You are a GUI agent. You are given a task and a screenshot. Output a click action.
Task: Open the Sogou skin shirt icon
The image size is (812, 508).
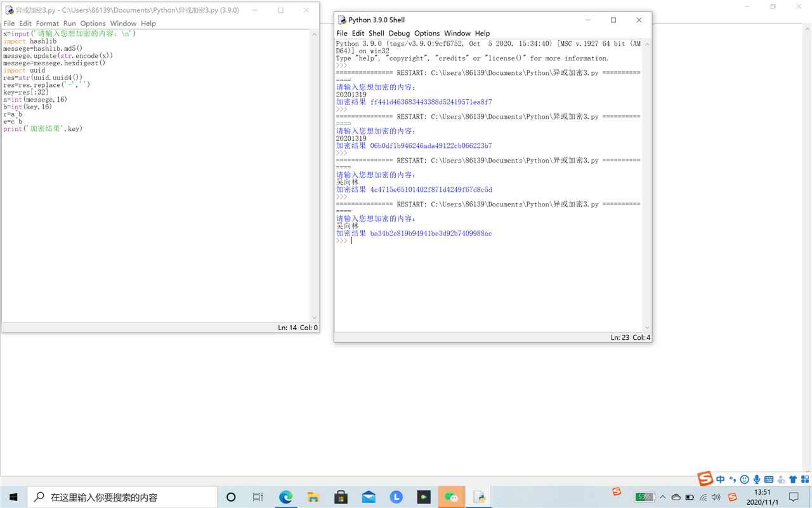click(793, 479)
